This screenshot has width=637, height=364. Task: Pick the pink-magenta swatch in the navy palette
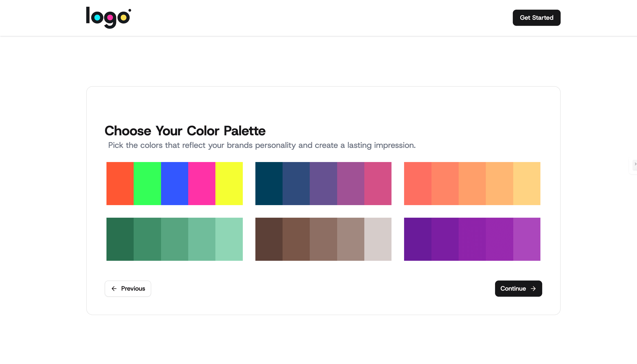pyautogui.click(x=378, y=184)
